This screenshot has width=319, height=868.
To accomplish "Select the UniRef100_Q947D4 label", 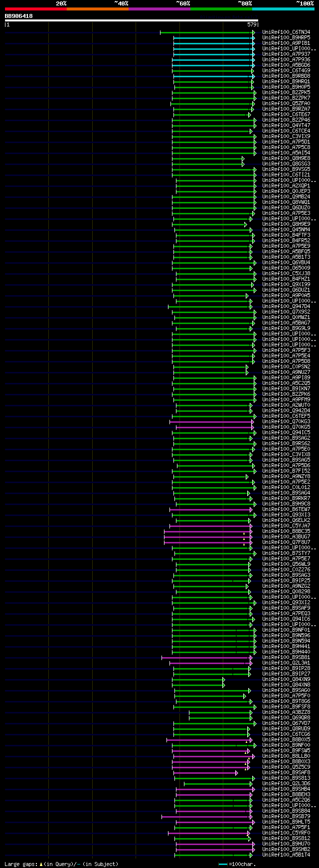I will click(286, 307).
